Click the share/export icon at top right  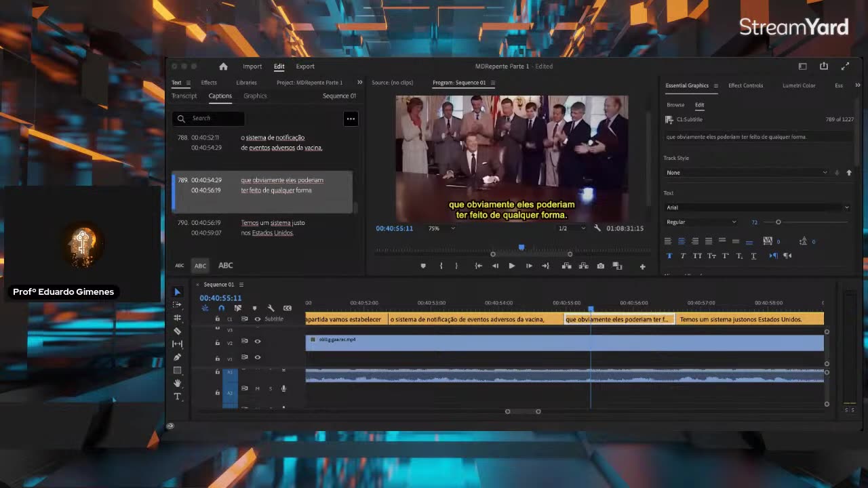click(824, 66)
